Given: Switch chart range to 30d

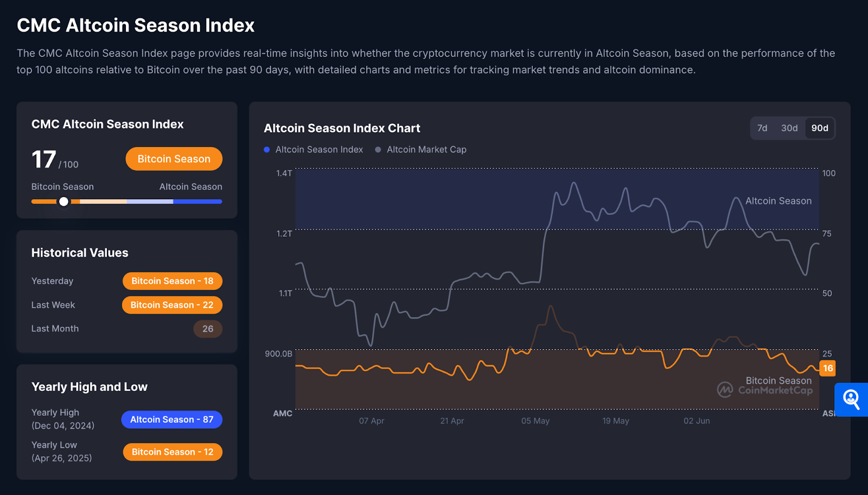Looking at the screenshot, I should 789,128.
